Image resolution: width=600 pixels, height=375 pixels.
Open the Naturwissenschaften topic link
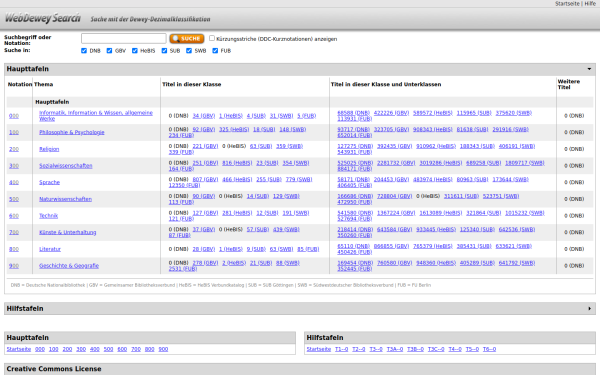coord(65,199)
